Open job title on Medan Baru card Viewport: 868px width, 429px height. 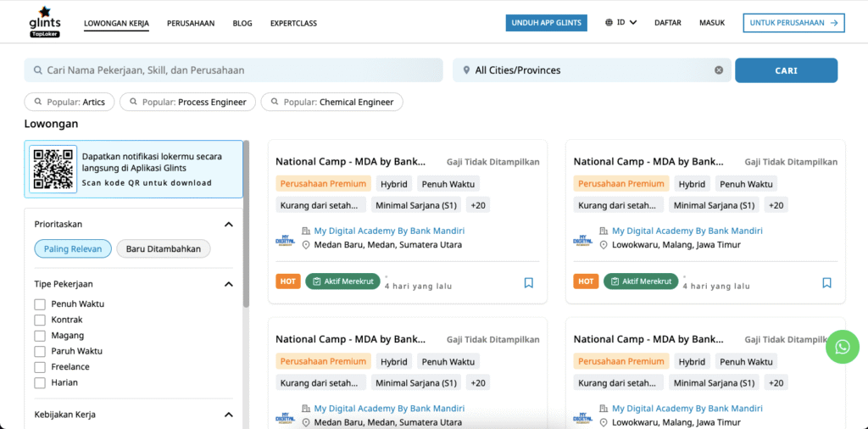tap(351, 162)
